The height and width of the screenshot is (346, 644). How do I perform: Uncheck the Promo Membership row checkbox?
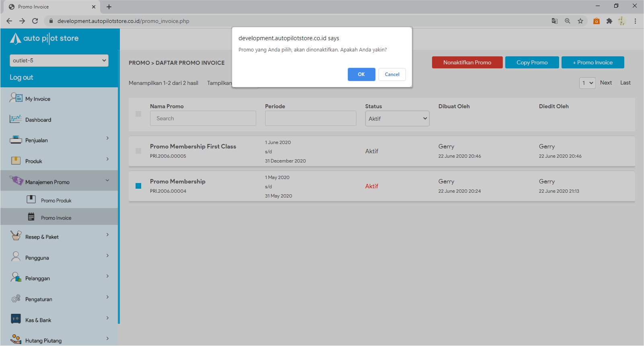pos(138,186)
